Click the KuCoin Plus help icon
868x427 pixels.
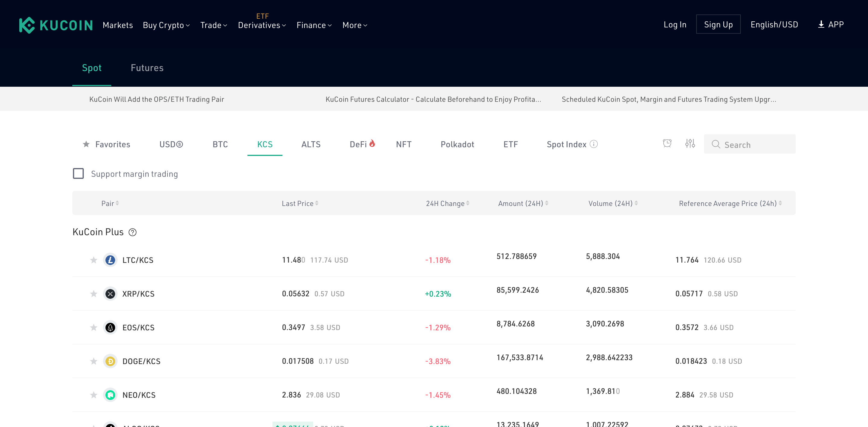pyautogui.click(x=133, y=232)
